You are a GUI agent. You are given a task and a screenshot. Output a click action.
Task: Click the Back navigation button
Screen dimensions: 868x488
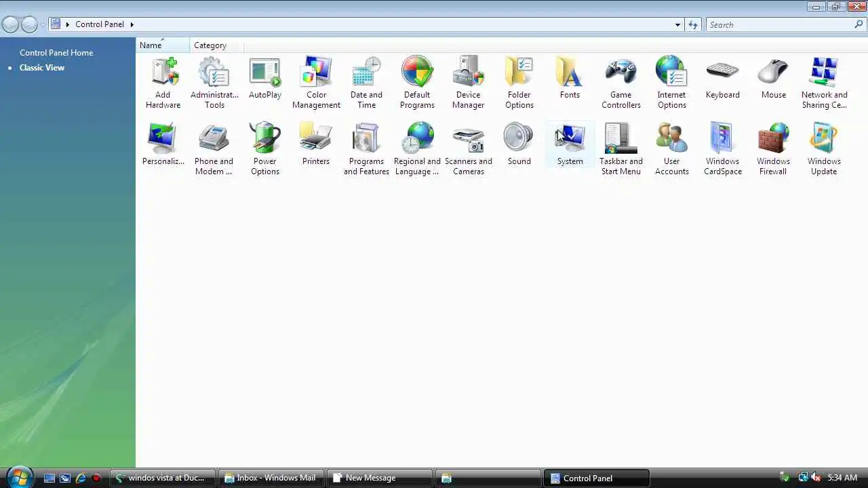[10, 24]
